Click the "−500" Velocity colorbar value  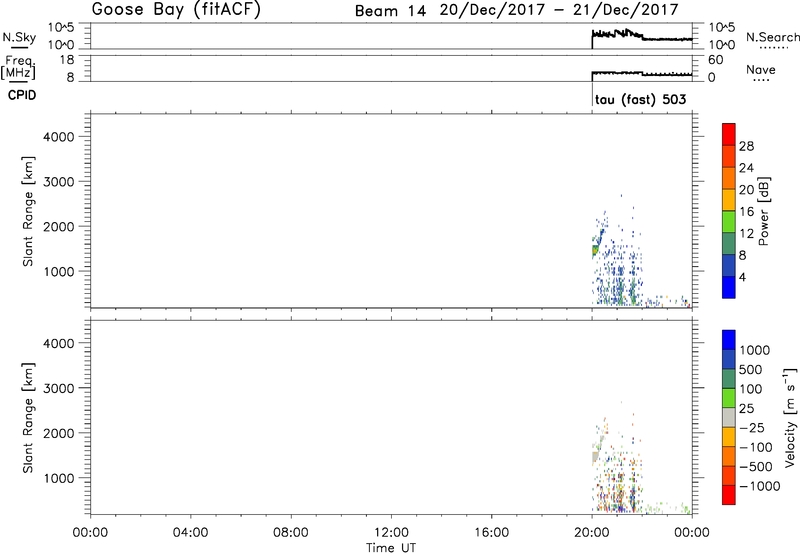tap(755, 466)
